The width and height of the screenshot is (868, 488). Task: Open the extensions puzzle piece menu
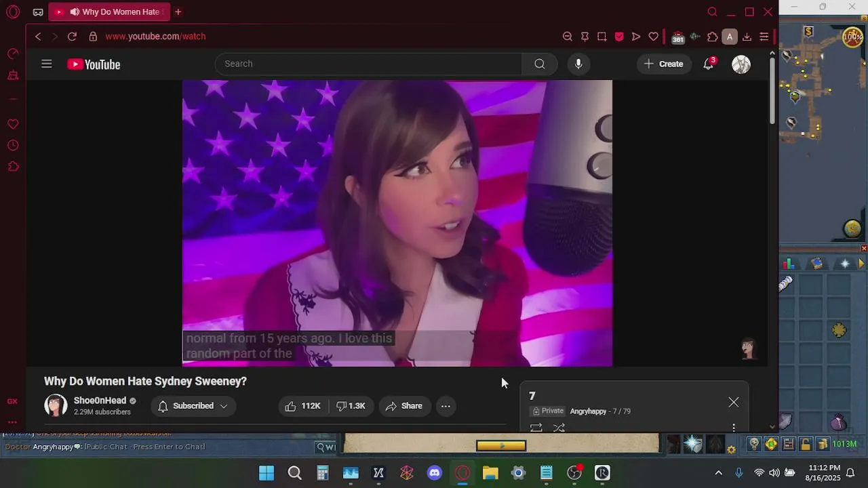coord(712,37)
